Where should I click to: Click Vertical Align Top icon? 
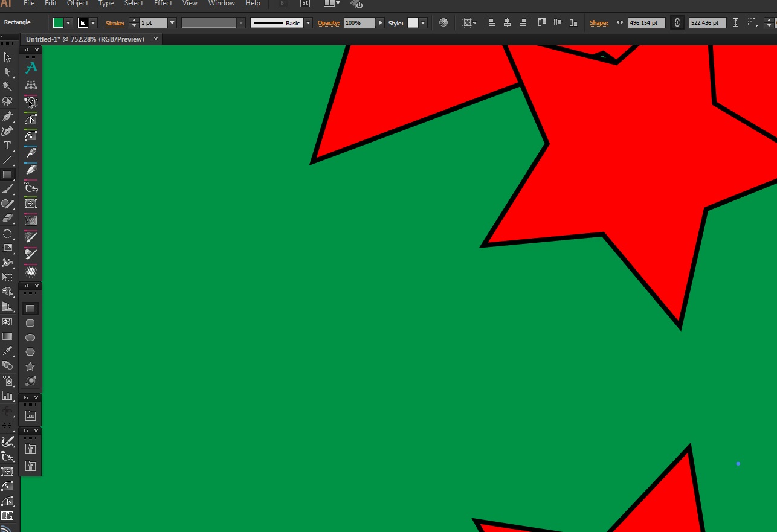point(541,22)
